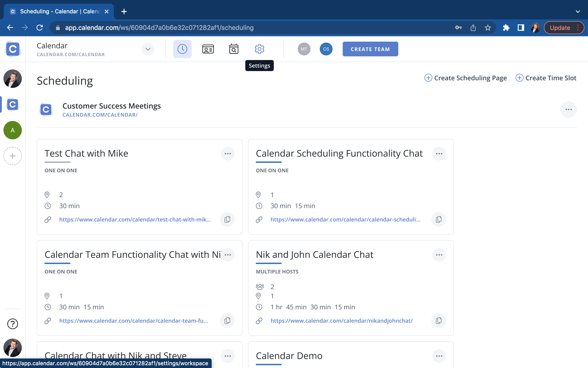Open the nikandjohnchat URL link
Viewport: 588px width, 368px height.
(x=342, y=321)
